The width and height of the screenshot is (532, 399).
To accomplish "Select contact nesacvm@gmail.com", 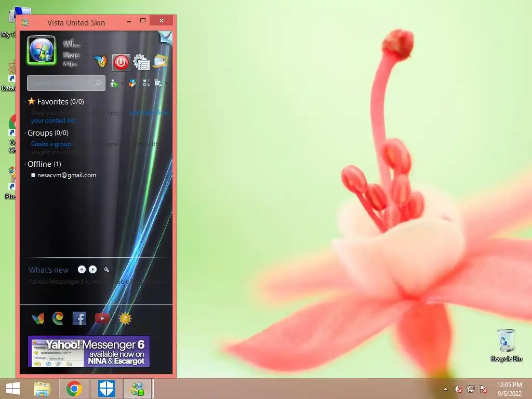I will (66, 175).
